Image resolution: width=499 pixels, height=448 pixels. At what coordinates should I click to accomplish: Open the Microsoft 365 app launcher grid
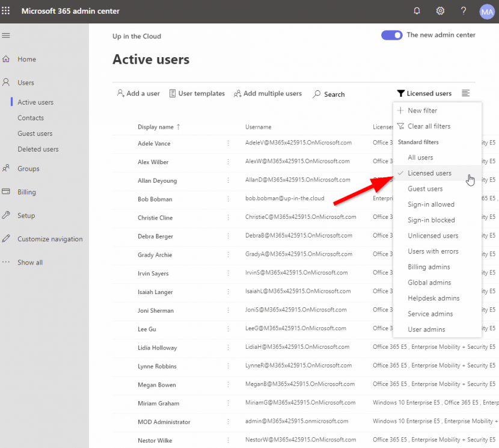pos(6,11)
